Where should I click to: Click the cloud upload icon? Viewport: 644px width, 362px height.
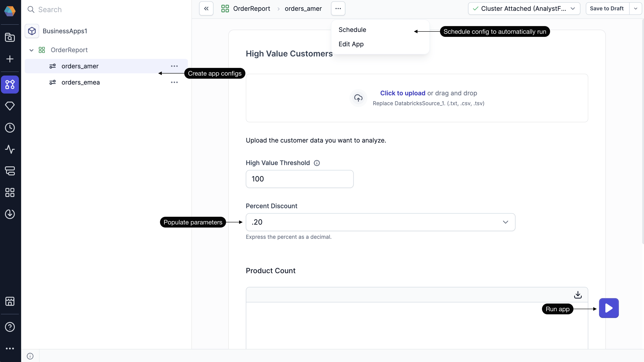[x=358, y=98]
